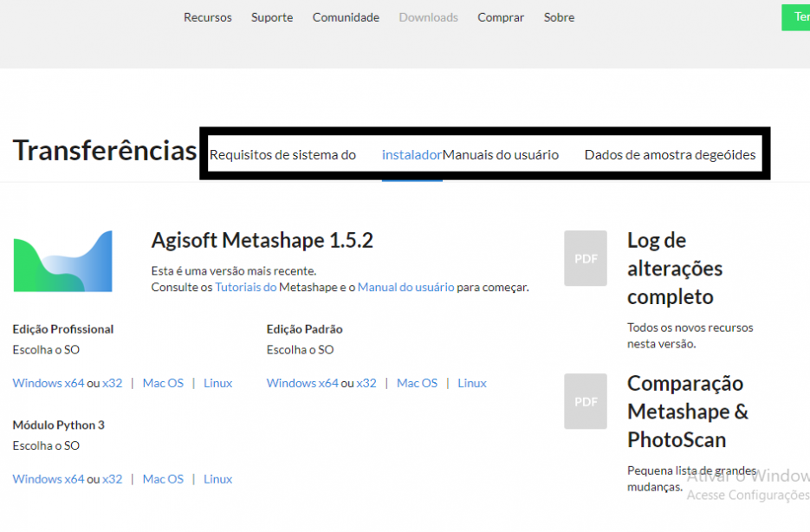810x532 pixels.
Task: Click the Transferências page heading
Action: click(x=105, y=150)
